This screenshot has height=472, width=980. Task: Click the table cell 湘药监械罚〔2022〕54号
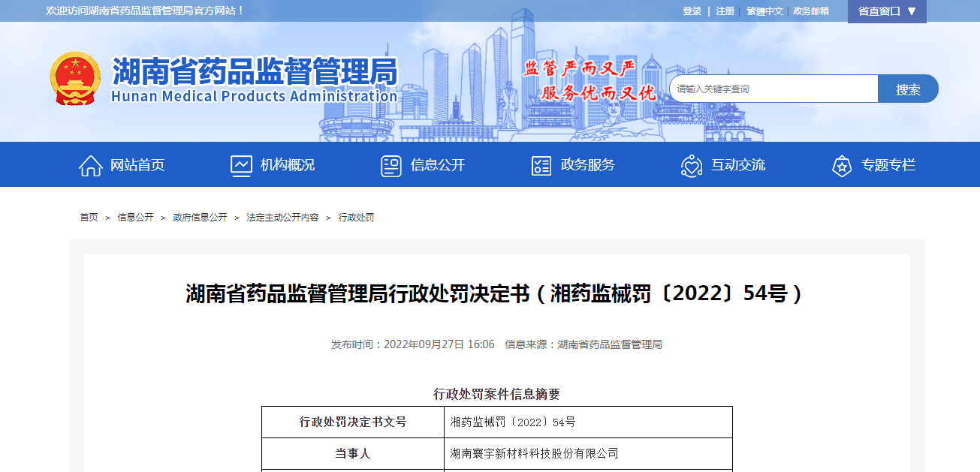click(x=589, y=422)
